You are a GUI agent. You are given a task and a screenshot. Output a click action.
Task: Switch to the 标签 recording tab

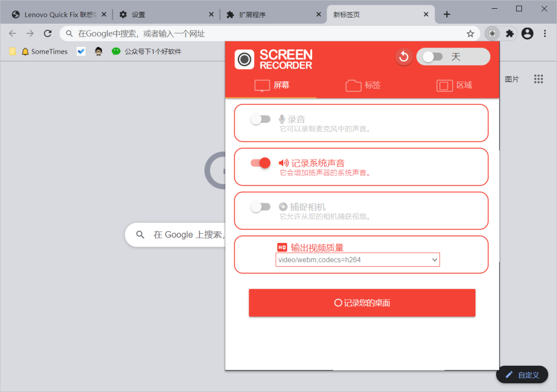363,85
